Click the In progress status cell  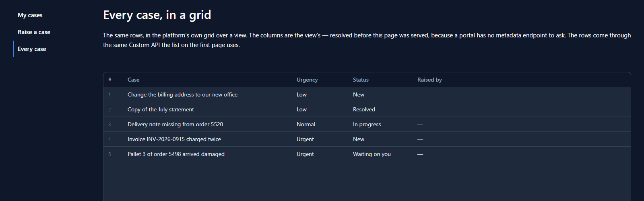pyautogui.click(x=367, y=124)
